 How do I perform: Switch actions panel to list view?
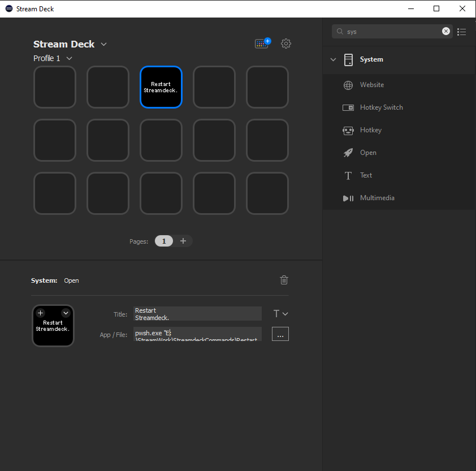[x=462, y=32]
